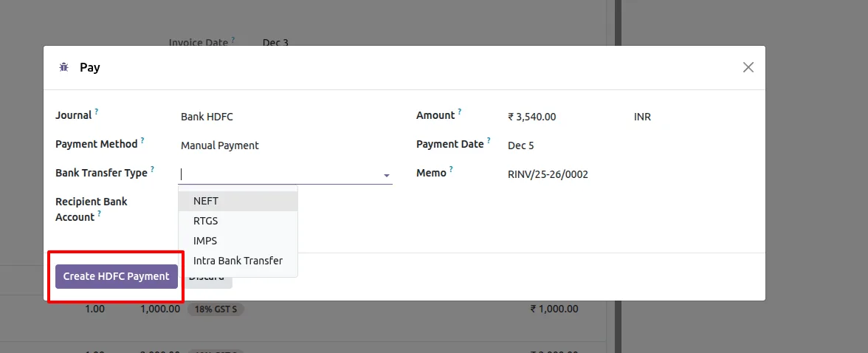Show the Bank Transfer Type help question mark
868x353 pixels.
[x=152, y=169]
